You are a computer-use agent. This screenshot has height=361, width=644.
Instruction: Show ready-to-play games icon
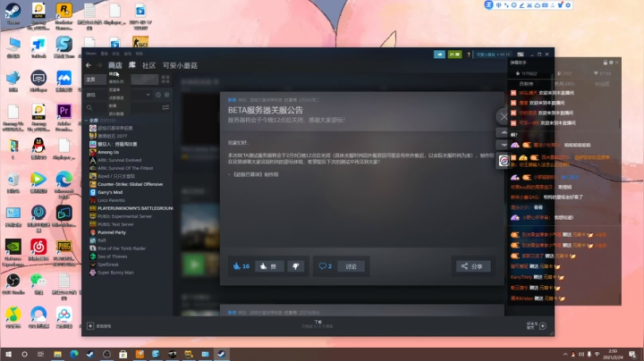[166, 95]
